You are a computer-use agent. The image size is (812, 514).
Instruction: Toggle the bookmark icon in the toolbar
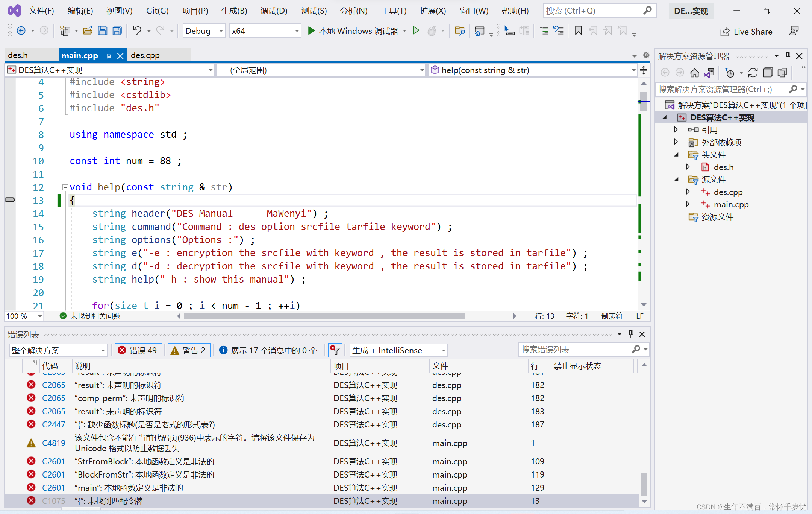point(579,31)
